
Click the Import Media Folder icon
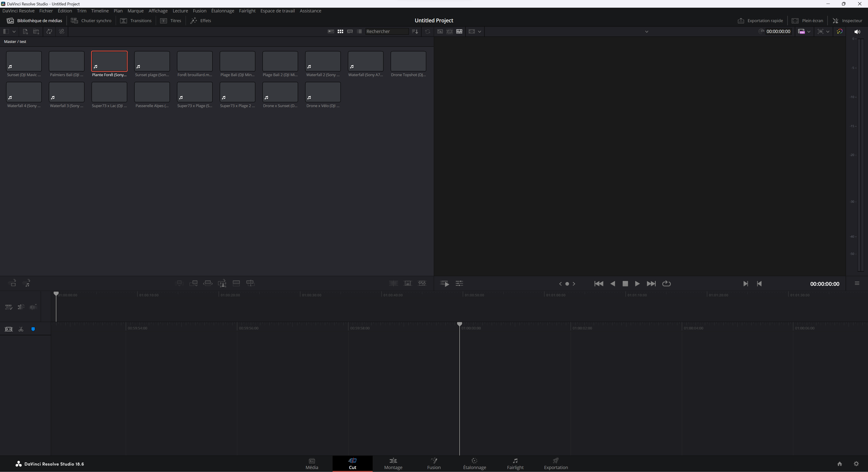[36, 31]
